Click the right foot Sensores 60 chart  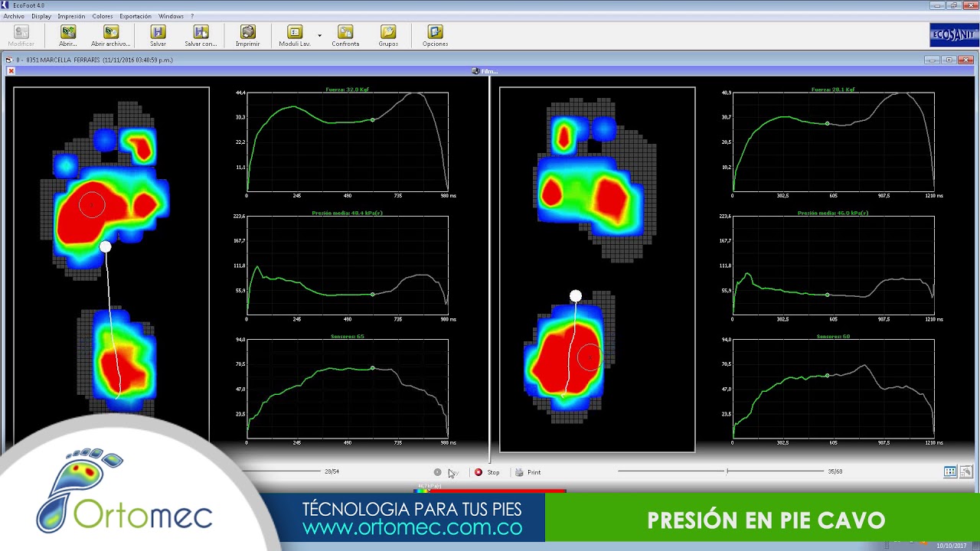point(833,389)
